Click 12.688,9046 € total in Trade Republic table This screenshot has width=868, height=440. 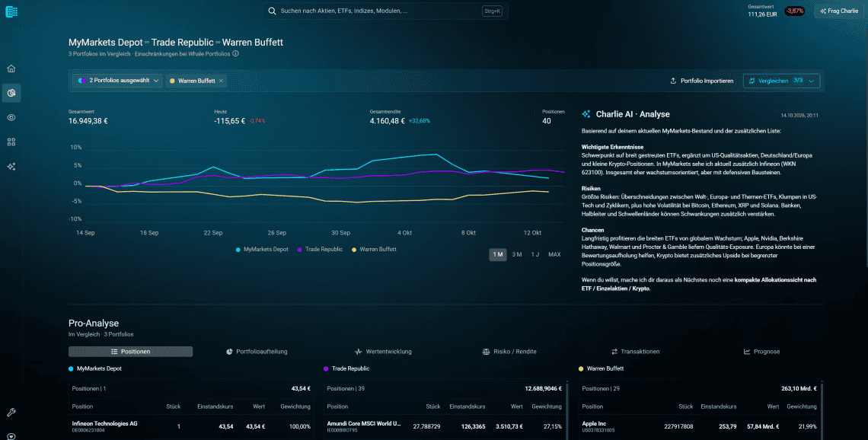point(544,388)
